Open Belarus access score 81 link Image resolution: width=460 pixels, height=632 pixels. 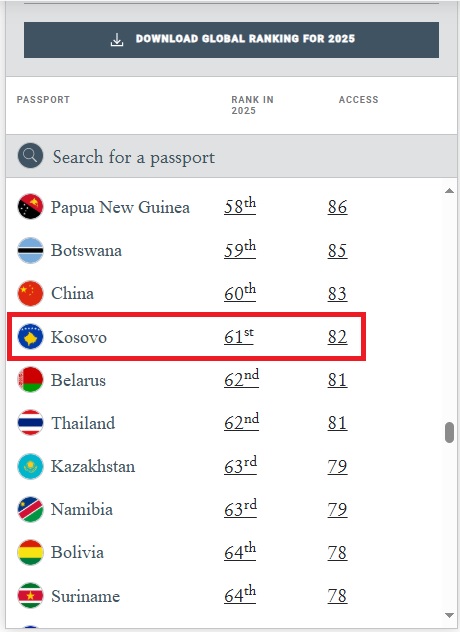pyautogui.click(x=337, y=380)
